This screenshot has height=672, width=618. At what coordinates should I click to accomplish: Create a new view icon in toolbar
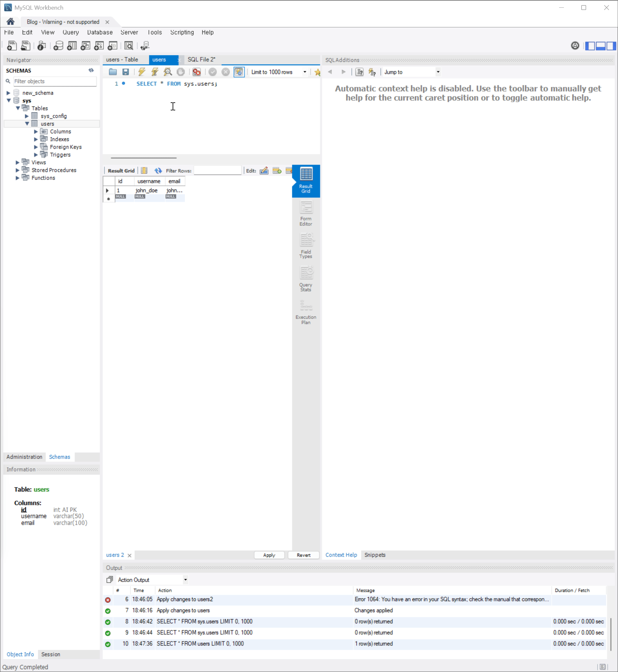[85, 45]
